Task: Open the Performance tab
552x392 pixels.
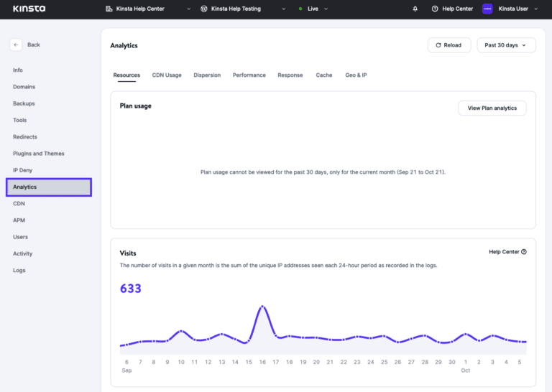Action: coord(249,75)
